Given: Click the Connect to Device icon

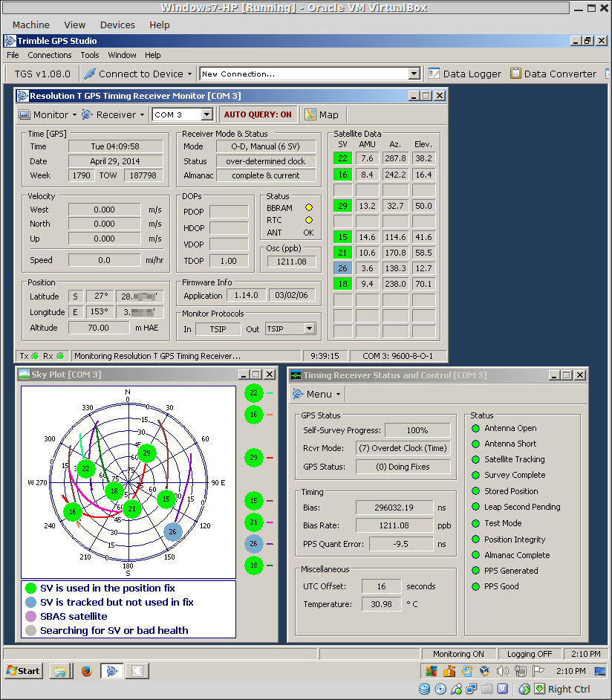Looking at the screenshot, I should tap(89, 74).
